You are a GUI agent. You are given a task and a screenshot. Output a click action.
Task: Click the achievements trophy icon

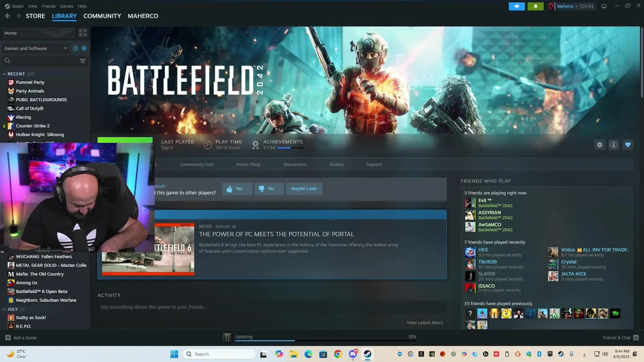pyautogui.click(x=256, y=145)
